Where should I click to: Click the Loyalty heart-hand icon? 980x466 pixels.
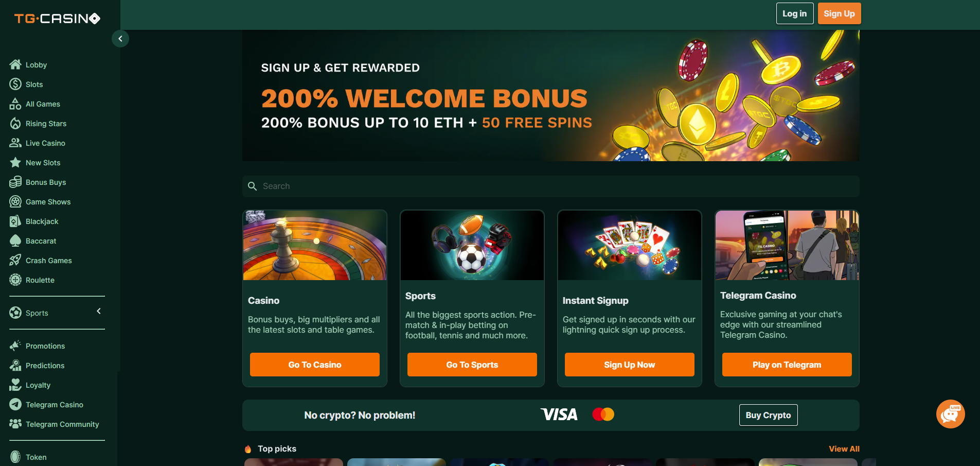click(x=15, y=385)
